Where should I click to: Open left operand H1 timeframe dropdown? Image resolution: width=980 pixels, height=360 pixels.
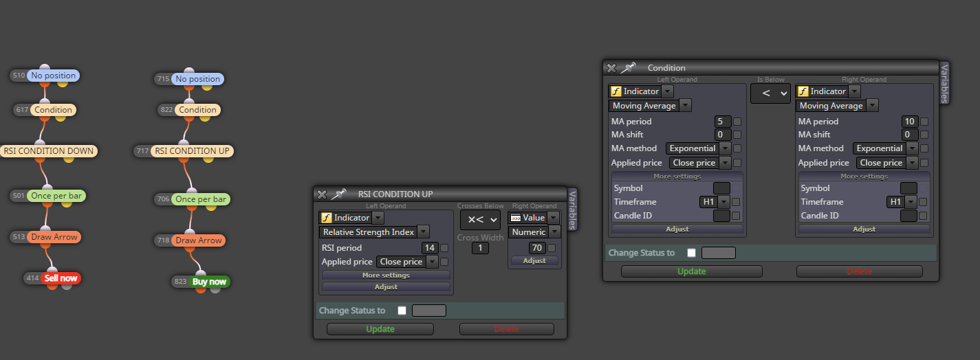(715, 202)
